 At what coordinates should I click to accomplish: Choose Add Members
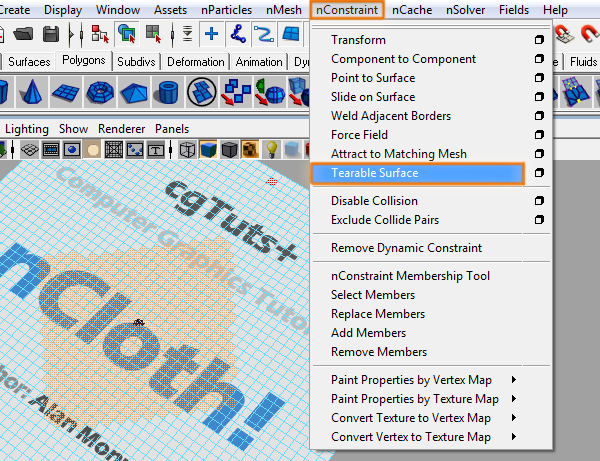point(368,333)
